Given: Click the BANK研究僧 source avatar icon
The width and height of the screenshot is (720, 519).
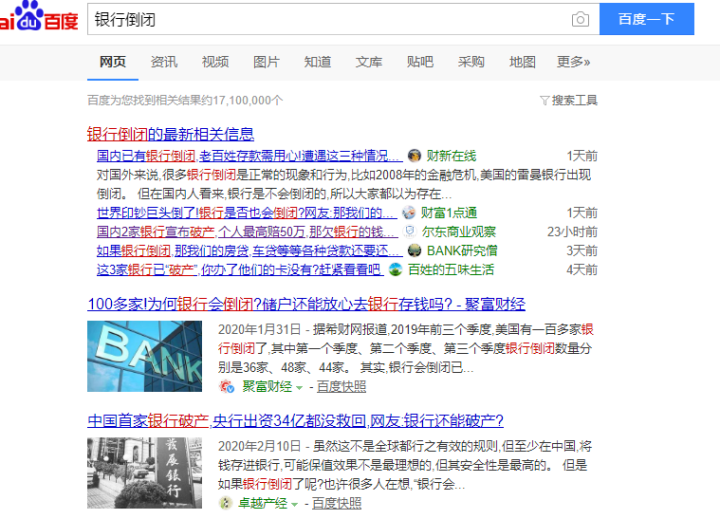Looking at the screenshot, I should [x=414, y=250].
